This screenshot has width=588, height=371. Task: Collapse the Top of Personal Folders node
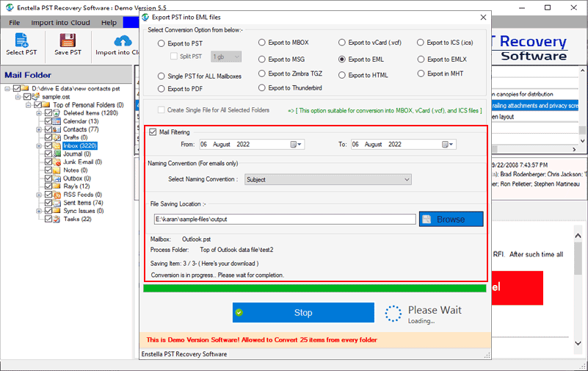(27, 105)
